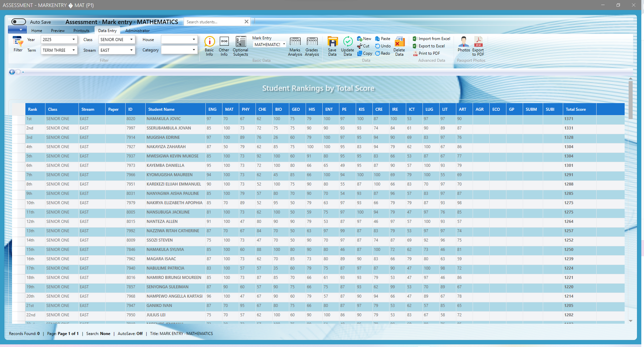Open the Administrator tab

coord(137,30)
